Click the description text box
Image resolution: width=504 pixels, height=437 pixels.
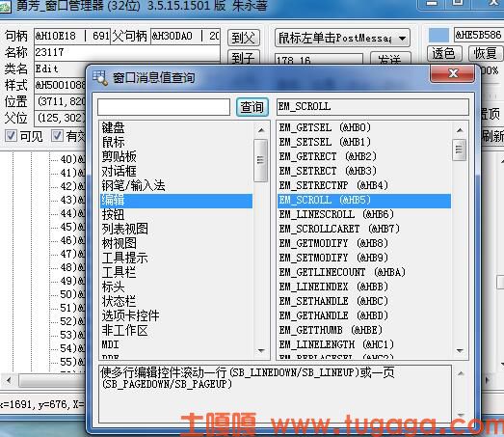pos(275,394)
